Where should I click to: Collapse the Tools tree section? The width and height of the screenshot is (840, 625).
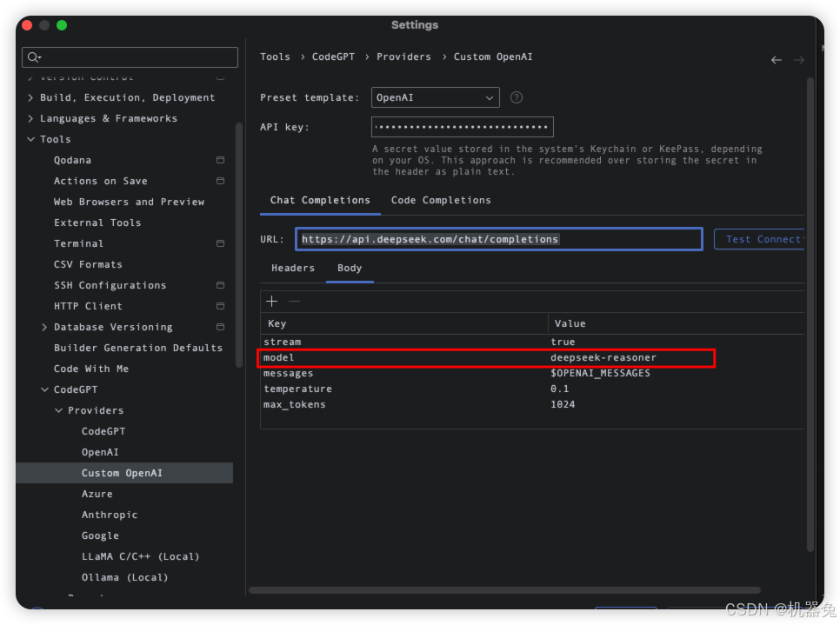coord(30,139)
